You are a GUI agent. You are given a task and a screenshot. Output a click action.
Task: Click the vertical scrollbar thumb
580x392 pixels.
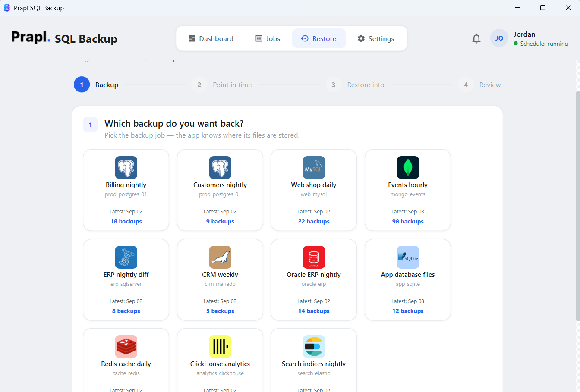(578, 205)
